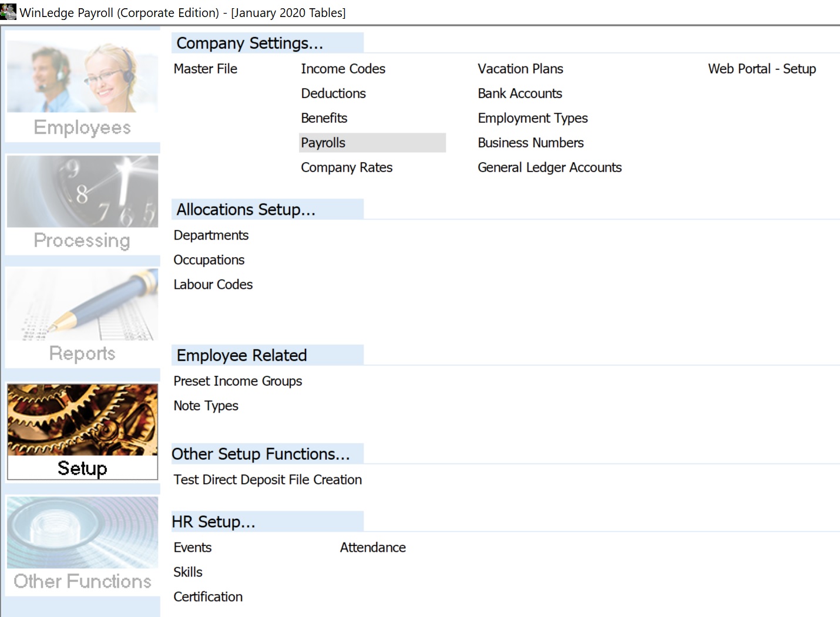
Task: Run Test Direct Deposit File Creation
Action: tap(268, 480)
